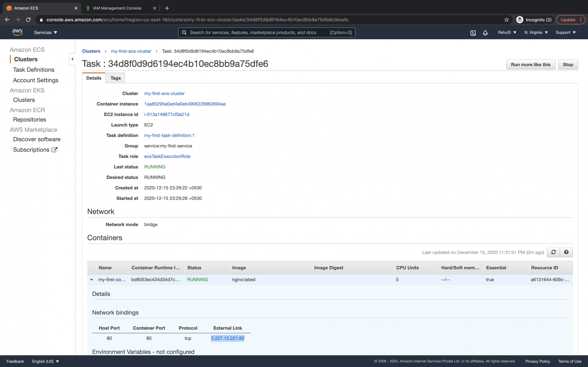This screenshot has height=367, width=588.
Task: Go back using the browser back arrow
Action: [7, 20]
